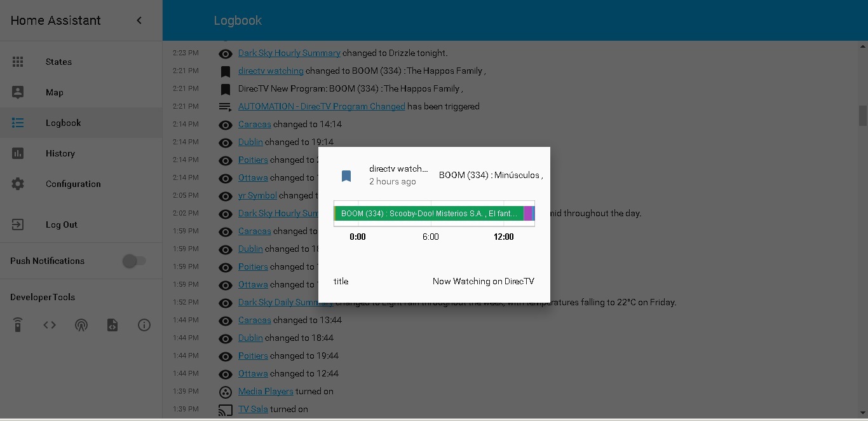Open the Info developer tool
This screenshot has height=421, width=868.
pyautogui.click(x=144, y=325)
